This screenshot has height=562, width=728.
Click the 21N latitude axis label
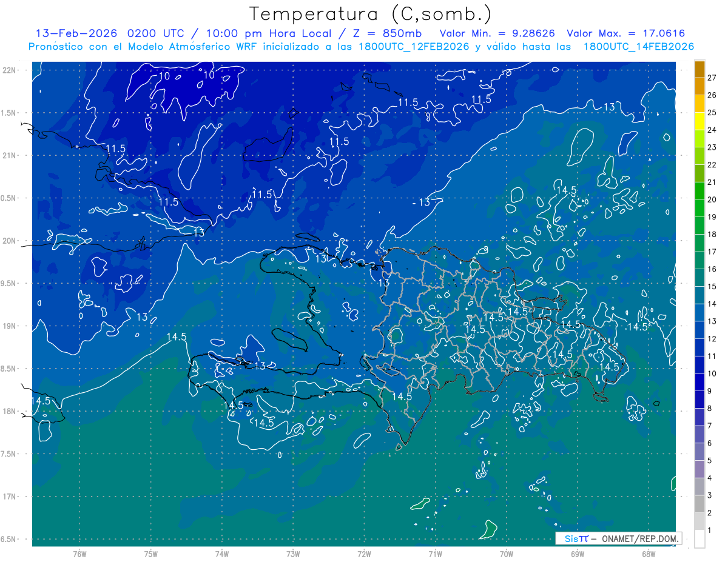pyautogui.click(x=10, y=155)
